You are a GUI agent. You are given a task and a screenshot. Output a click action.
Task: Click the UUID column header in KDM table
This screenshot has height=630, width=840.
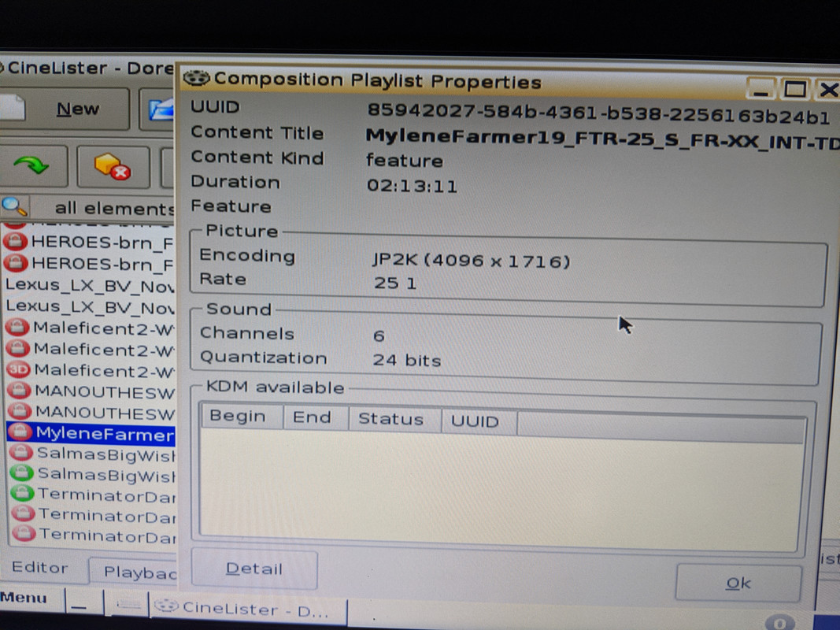479,421
